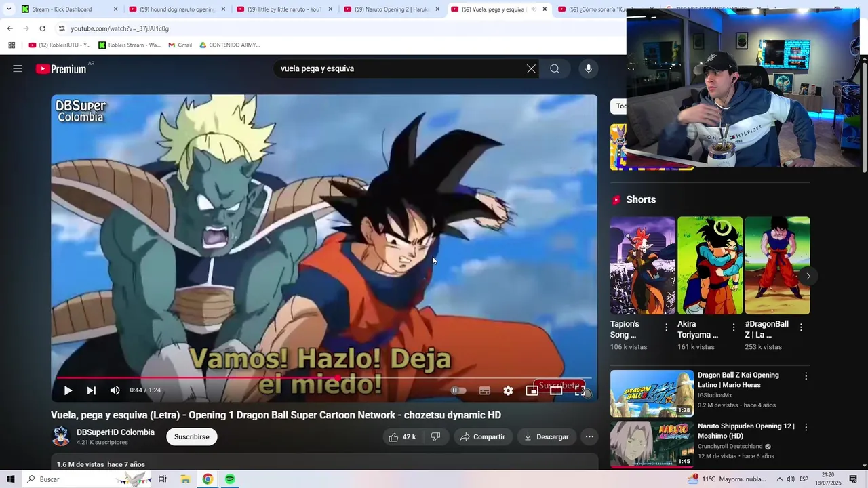Switch to theater mode view
This screenshot has height=488, width=868.
[x=556, y=390]
